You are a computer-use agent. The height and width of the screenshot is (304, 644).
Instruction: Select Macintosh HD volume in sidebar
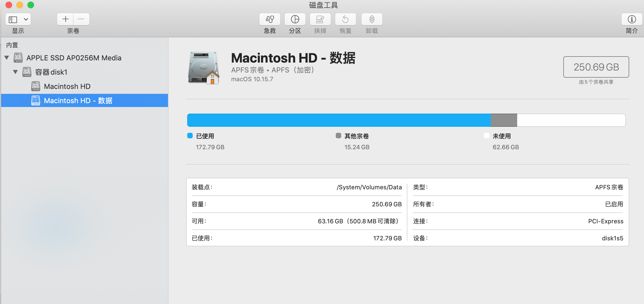coord(67,86)
